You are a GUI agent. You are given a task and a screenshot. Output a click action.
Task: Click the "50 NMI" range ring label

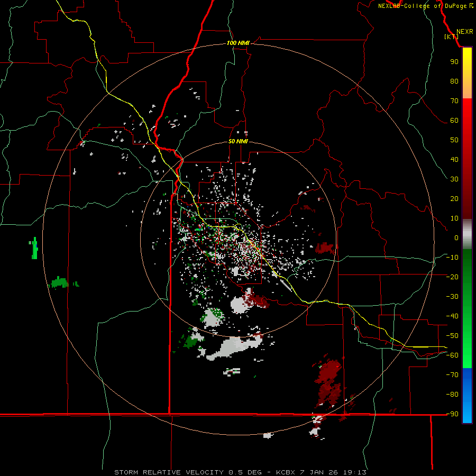pyautogui.click(x=238, y=141)
